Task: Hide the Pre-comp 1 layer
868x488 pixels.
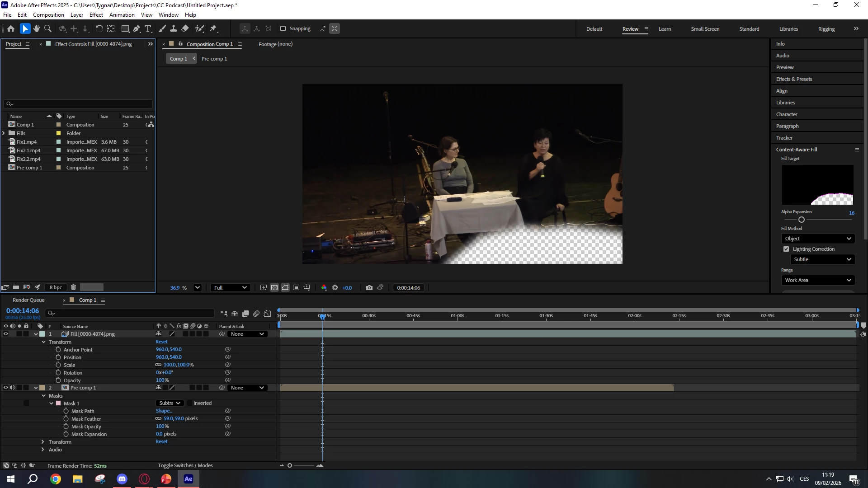Action: pyautogui.click(x=6, y=388)
